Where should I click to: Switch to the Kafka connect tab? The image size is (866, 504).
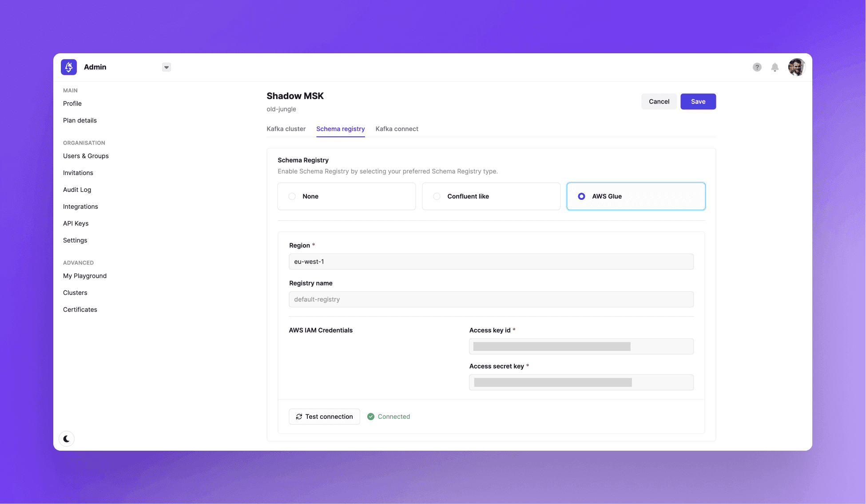(x=397, y=129)
